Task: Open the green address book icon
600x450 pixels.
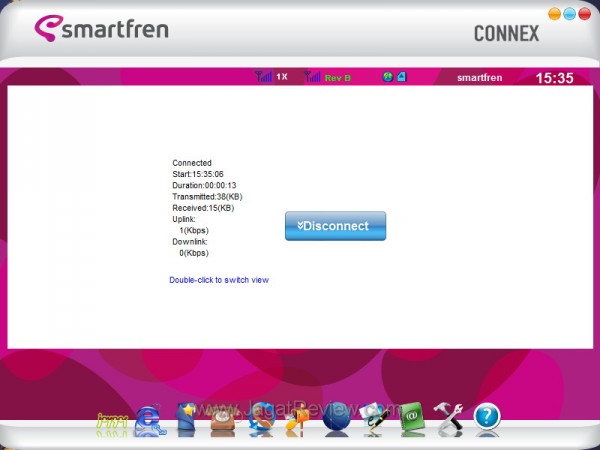Action: tap(412, 417)
